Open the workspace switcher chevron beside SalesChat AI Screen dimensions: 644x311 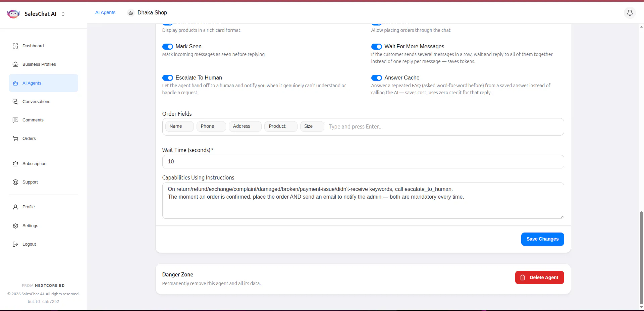[63, 14]
